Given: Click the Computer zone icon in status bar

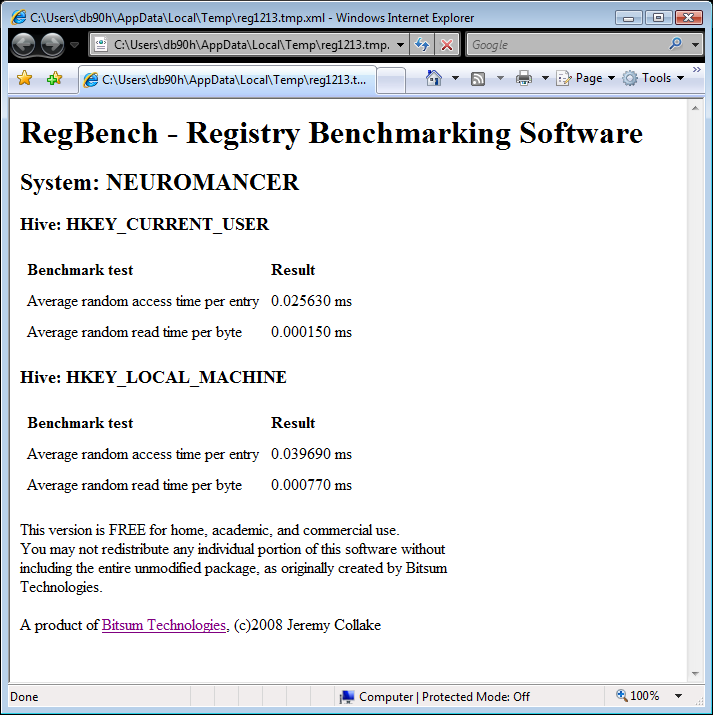Looking at the screenshot, I should click(x=347, y=696).
